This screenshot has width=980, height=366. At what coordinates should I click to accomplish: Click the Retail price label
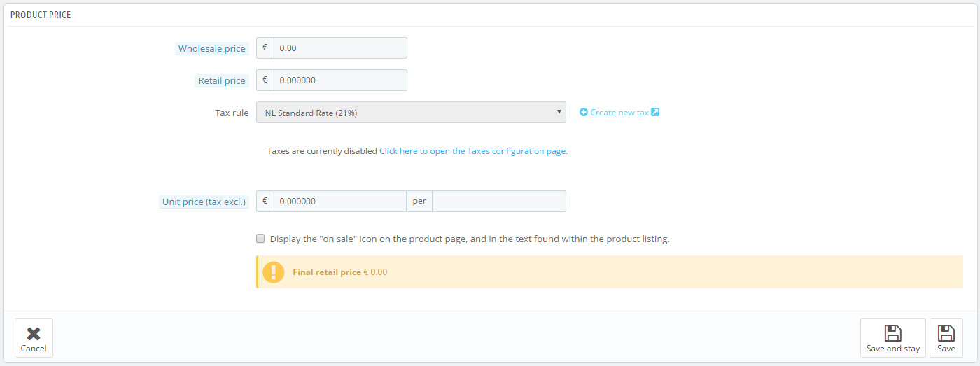[222, 81]
